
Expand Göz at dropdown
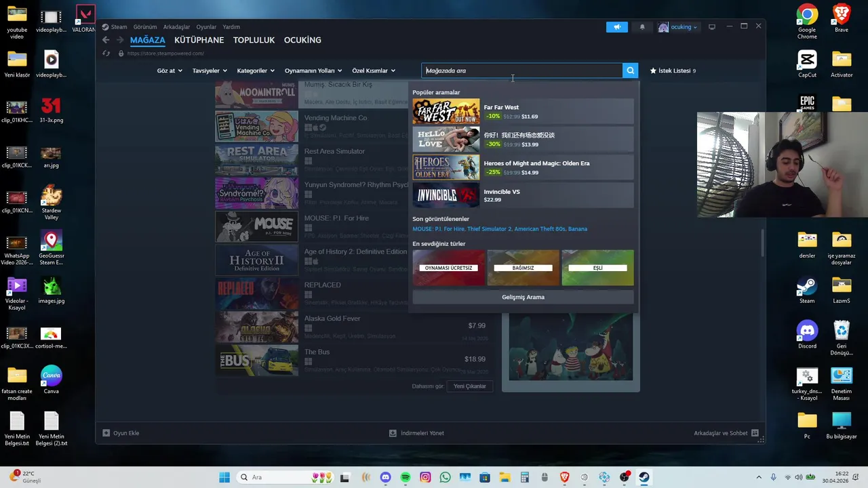point(170,70)
